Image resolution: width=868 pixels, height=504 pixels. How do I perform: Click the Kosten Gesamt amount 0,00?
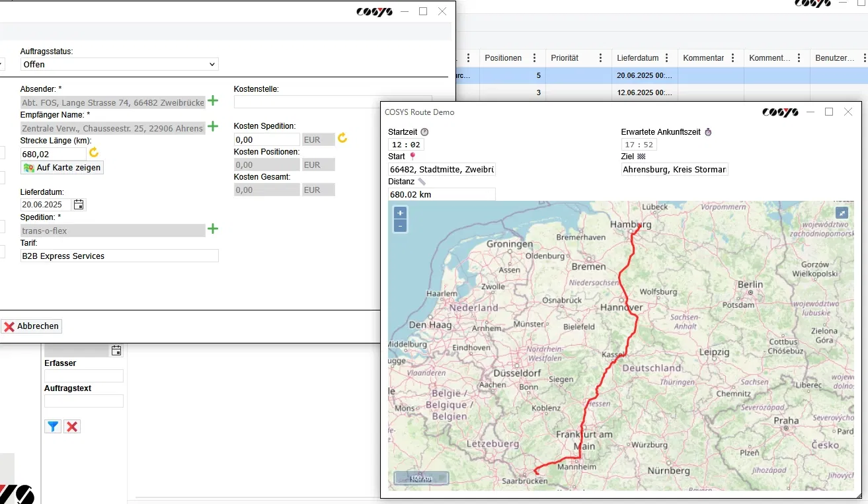pyautogui.click(x=267, y=190)
